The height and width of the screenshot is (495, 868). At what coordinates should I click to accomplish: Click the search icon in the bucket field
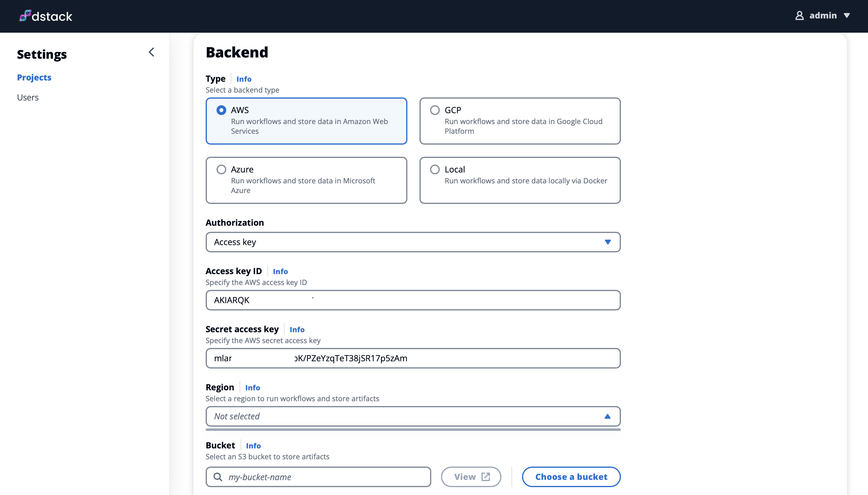[218, 477]
